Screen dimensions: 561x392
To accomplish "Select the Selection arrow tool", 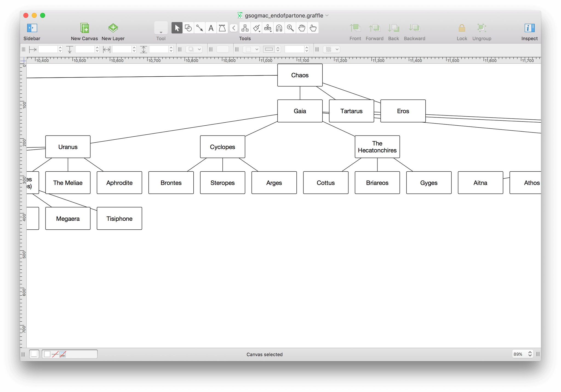I will click(x=177, y=28).
